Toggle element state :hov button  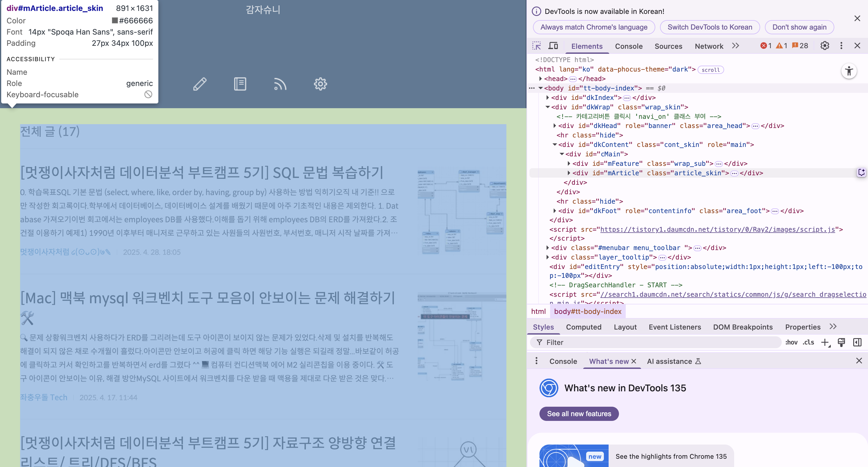tap(791, 343)
